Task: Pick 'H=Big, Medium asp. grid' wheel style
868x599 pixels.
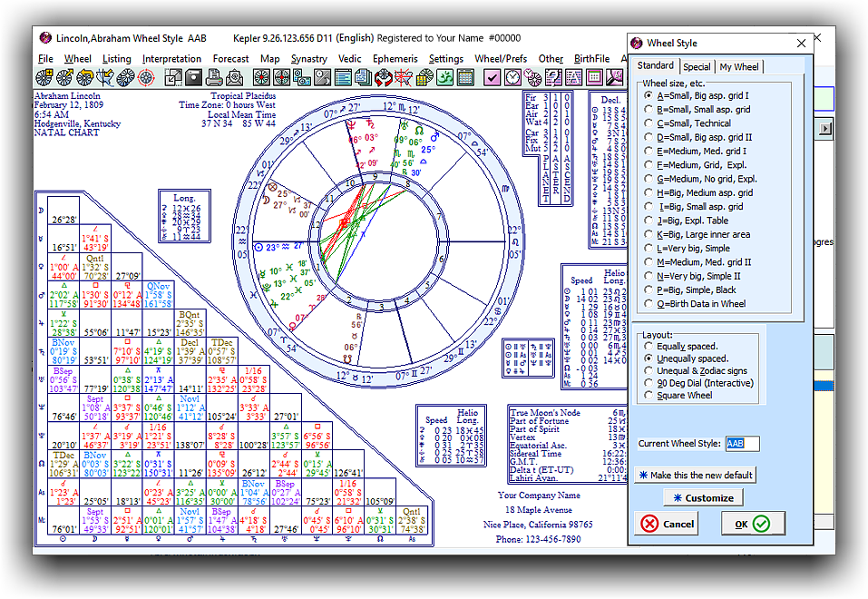Action: [x=648, y=192]
